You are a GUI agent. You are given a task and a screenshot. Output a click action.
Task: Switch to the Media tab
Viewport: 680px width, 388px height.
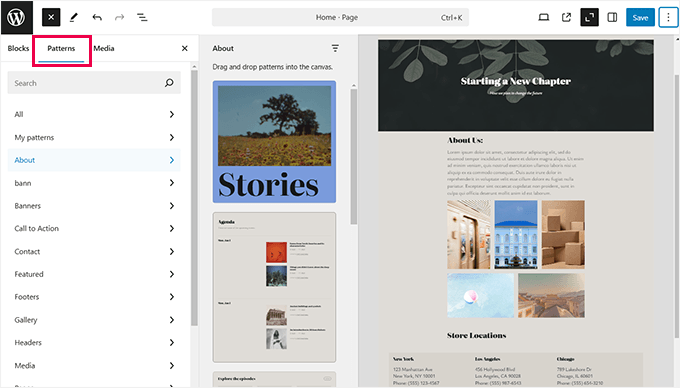click(x=104, y=48)
